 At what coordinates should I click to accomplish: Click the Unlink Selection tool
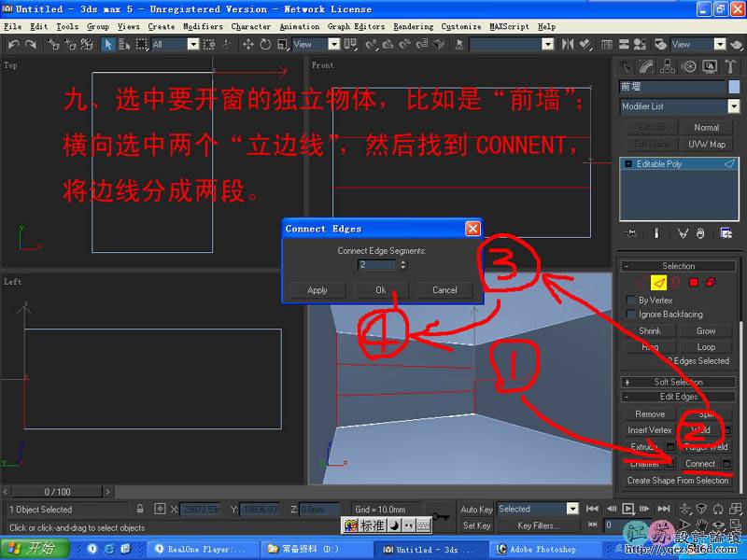(70, 45)
